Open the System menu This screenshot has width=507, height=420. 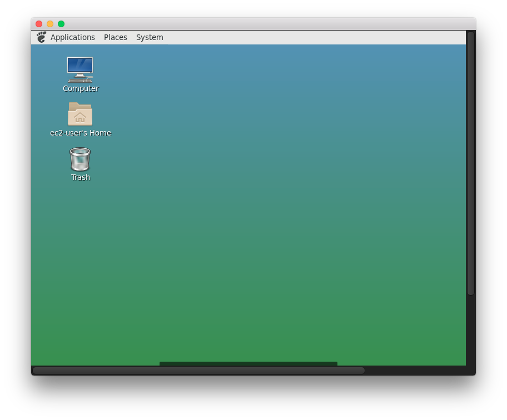[150, 37]
